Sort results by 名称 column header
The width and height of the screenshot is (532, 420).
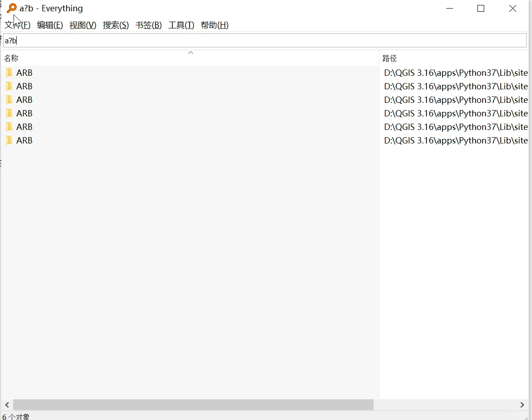[x=190, y=58]
